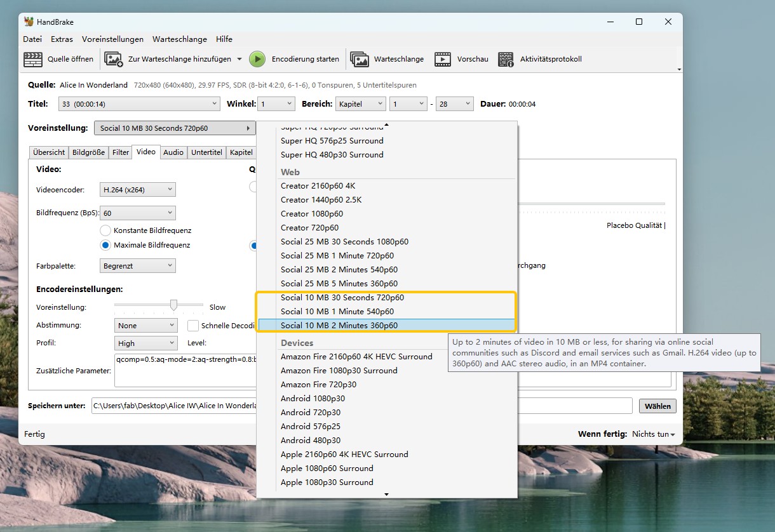Select preset Apple 2160p60 4K HEVC Surround

[344, 455]
